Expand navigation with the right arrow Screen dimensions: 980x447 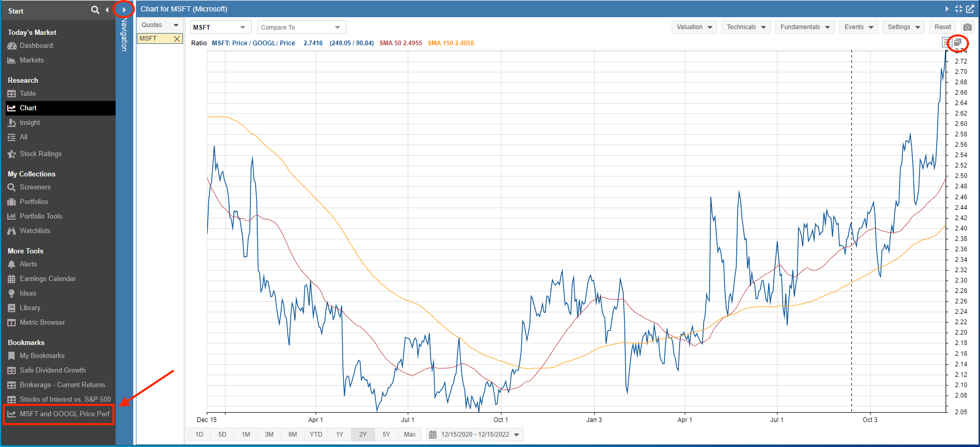(x=124, y=10)
